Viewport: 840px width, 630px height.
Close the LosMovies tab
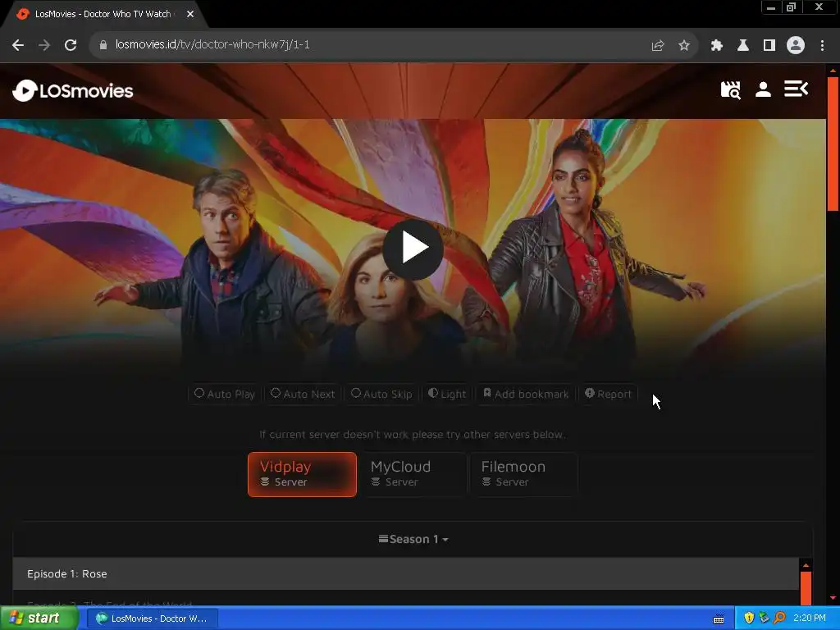point(190,14)
